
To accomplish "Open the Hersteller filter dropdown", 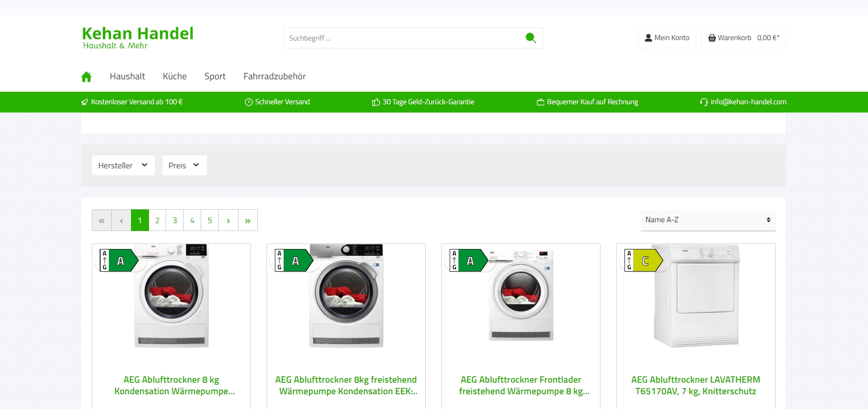I will [x=123, y=165].
